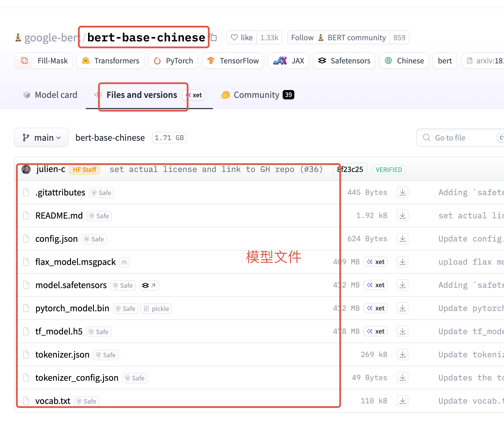Download the flax_model.msgpack file
Image resolution: width=504 pixels, height=421 pixels.
coord(403,262)
